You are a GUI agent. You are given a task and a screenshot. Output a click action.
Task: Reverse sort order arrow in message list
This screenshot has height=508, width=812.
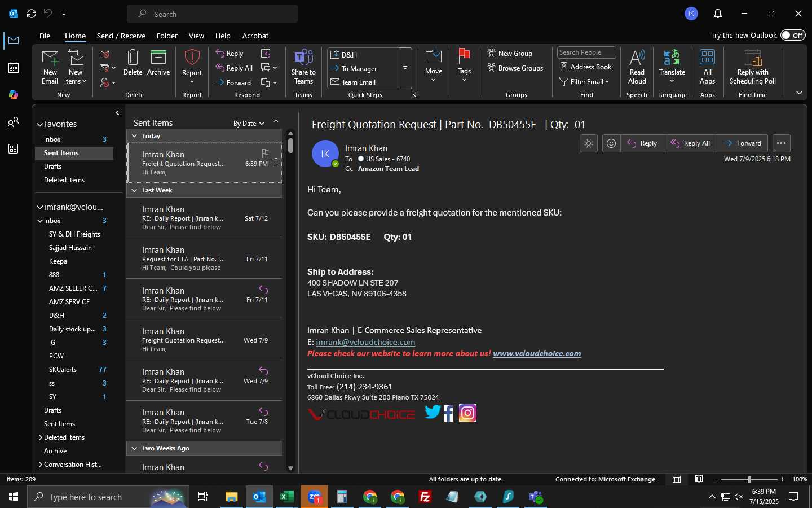276,123
